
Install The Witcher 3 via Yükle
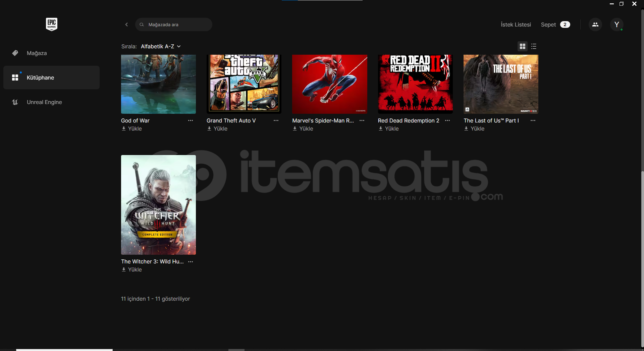coord(131,269)
